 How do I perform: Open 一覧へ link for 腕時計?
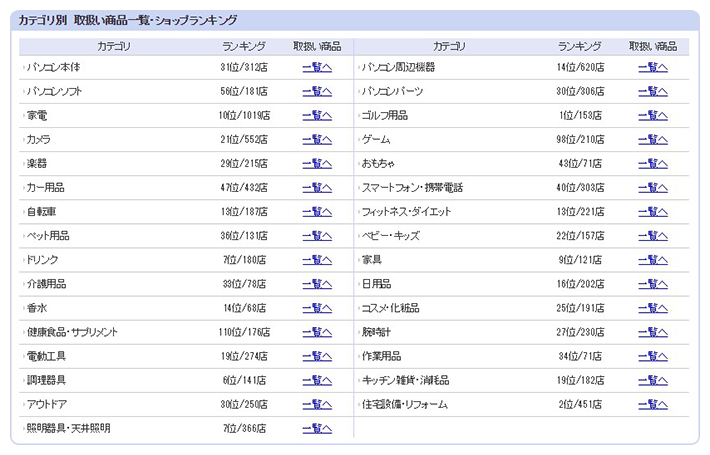(653, 332)
